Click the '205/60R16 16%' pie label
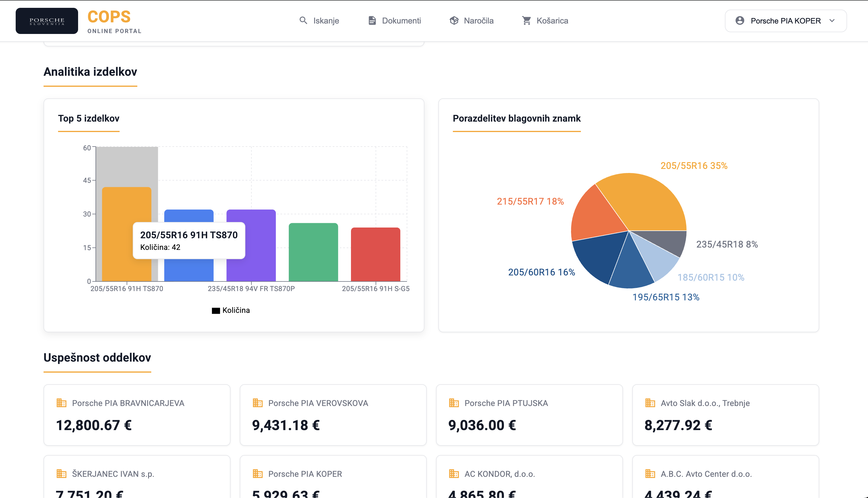This screenshot has height=498, width=868. 542,272
